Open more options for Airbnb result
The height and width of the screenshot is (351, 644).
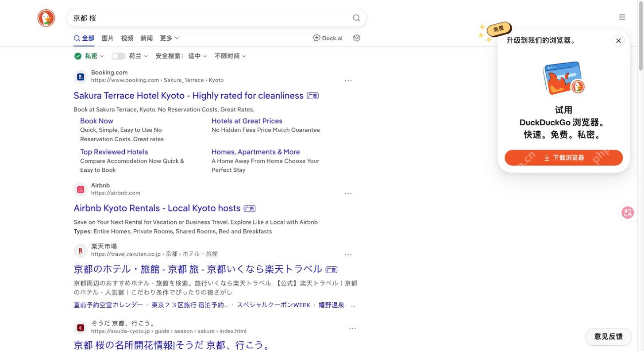(348, 193)
